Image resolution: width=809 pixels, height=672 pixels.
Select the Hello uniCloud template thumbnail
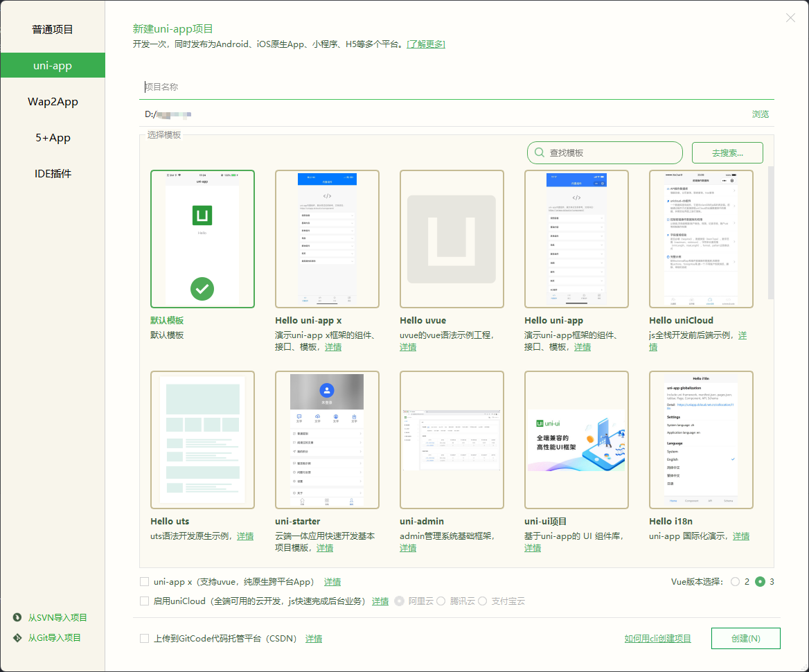click(701, 239)
